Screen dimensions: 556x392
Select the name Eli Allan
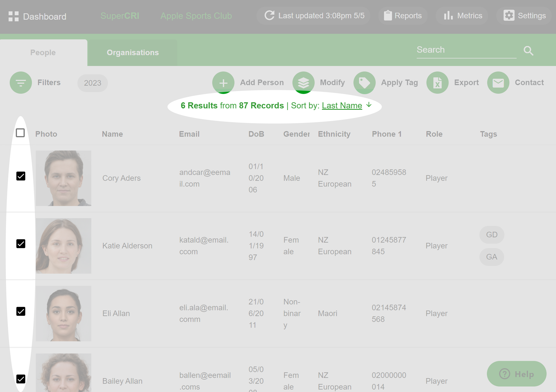(x=116, y=313)
